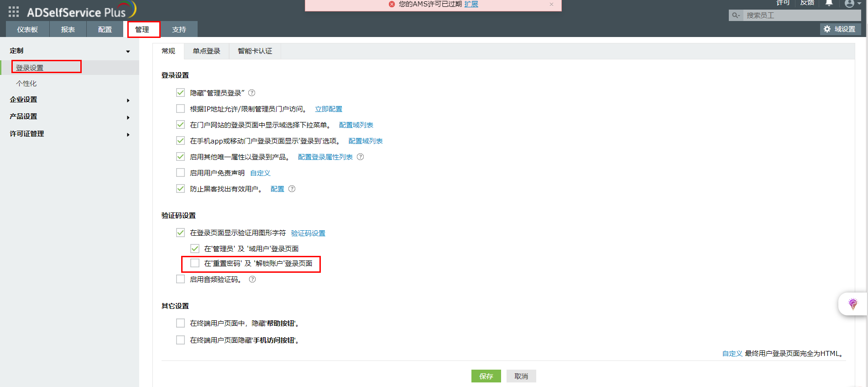Dismiss the AMS license expired banner
868x387 pixels.
551,4
